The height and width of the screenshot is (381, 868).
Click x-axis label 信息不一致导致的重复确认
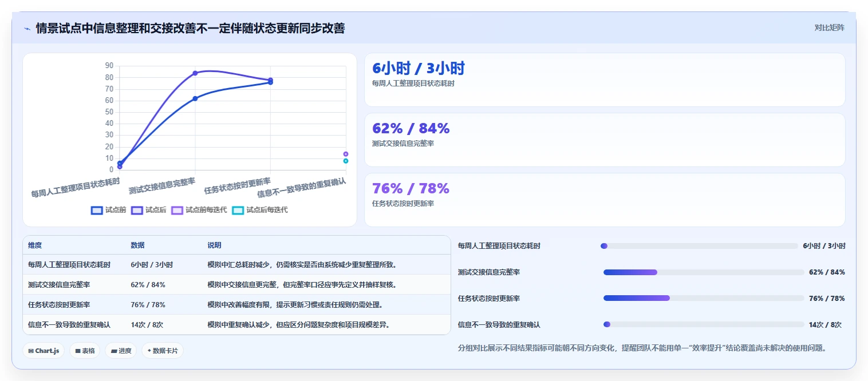tap(302, 187)
